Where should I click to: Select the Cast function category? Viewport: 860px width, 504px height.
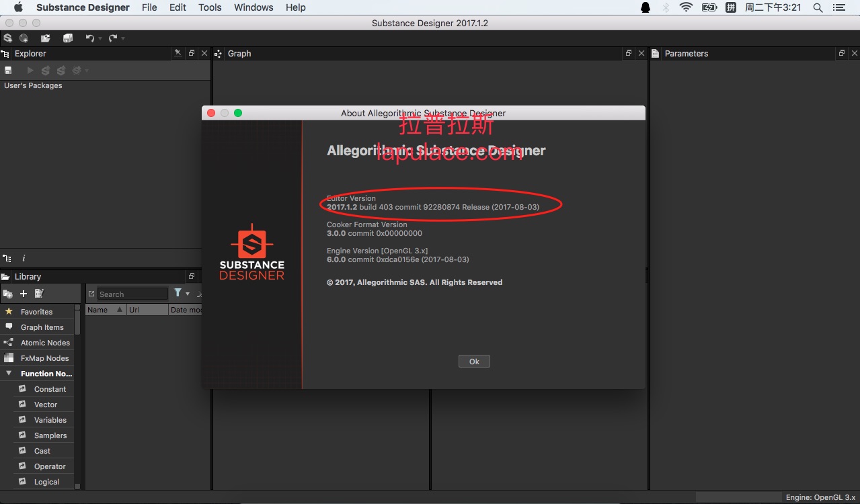pyautogui.click(x=42, y=451)
